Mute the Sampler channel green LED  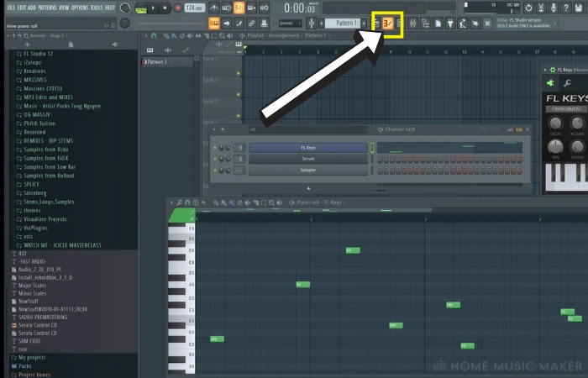click(215, 171)
